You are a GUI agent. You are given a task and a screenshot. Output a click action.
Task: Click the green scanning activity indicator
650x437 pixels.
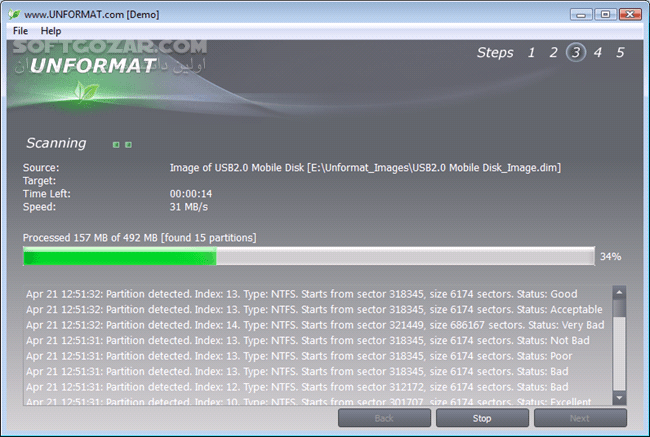pyautogui.click(x=122, y=145)
